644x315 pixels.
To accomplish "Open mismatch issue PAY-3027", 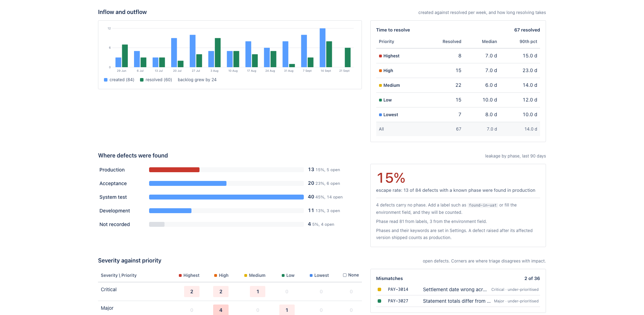I will pos(398,301).
